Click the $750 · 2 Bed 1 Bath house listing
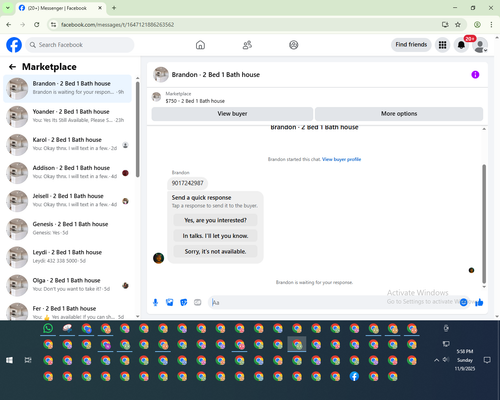500x400 pixels. (195, 101)
